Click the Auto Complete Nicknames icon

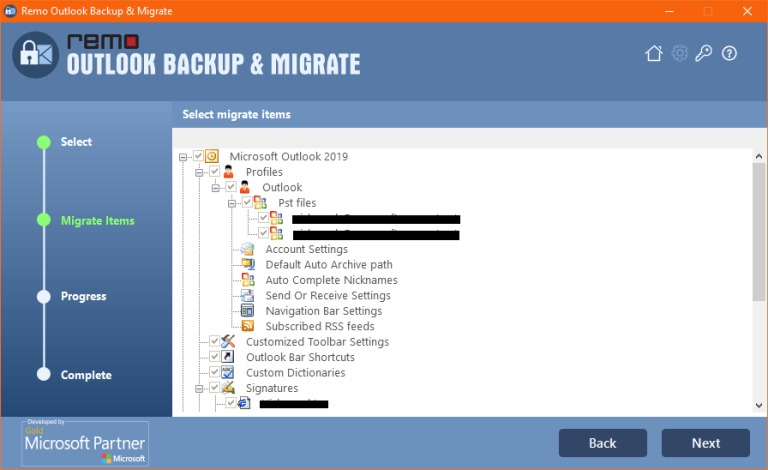(x=248, y=280)
